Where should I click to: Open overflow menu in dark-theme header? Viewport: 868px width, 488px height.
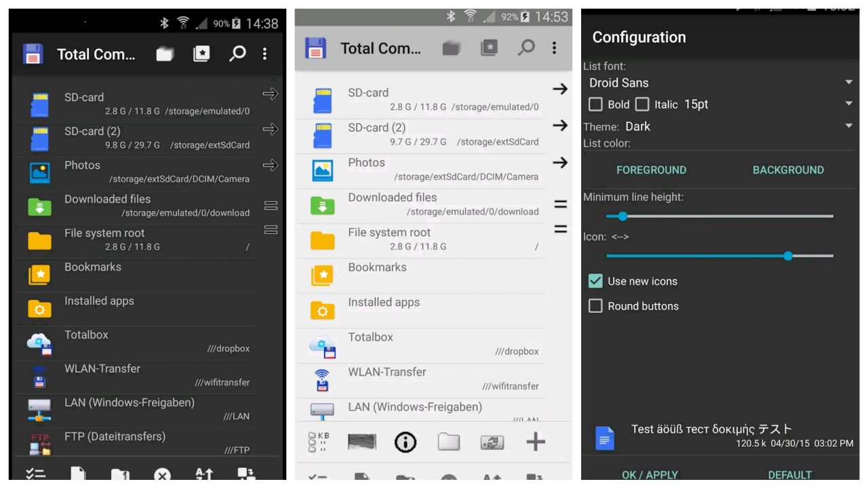(265, 54)
